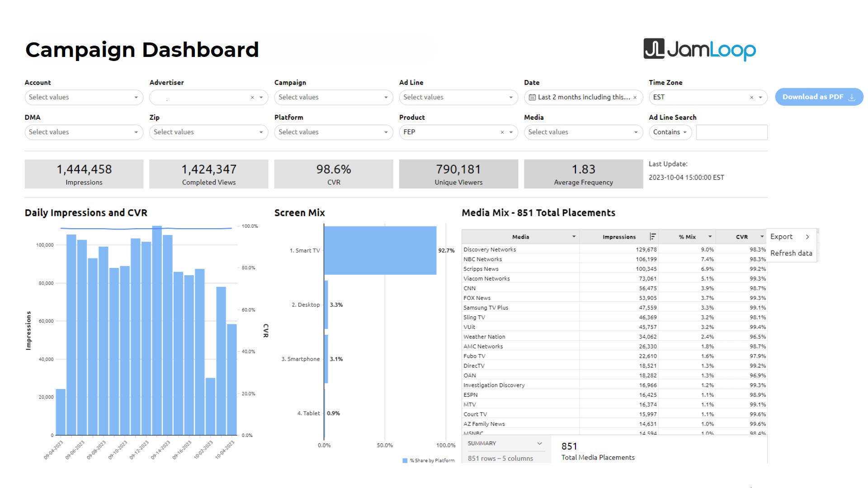
Task: Click the Refresh data icon in Media Mix table
Action: pos(790,253)
